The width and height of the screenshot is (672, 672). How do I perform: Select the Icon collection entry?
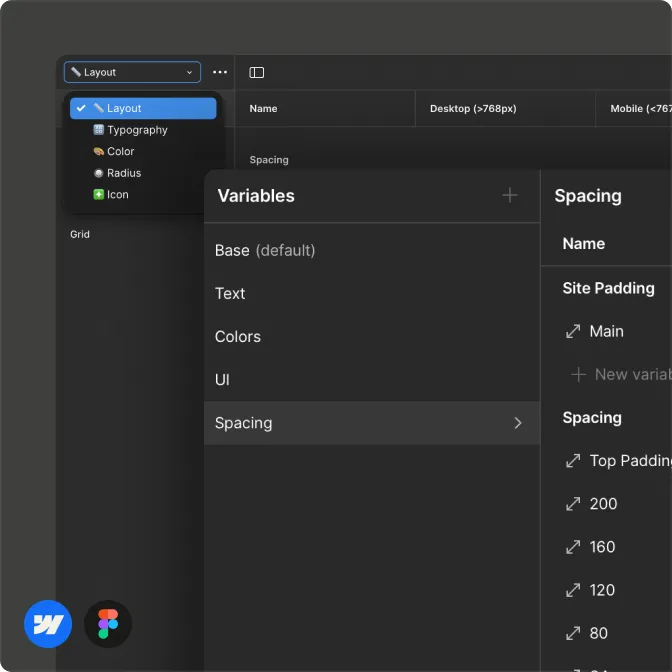[x=117, y=195]
